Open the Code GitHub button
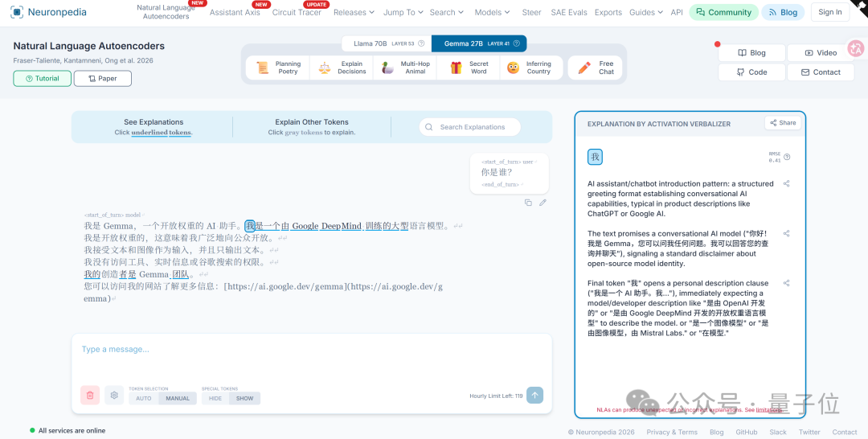 [x=751, y=72]
